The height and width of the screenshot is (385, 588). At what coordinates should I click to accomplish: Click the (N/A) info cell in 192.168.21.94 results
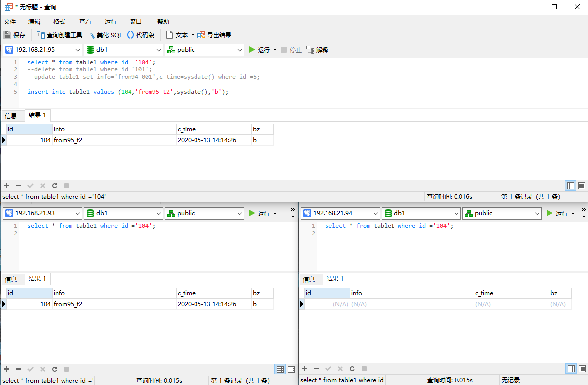pyautogui.click(x=412, y=304)
